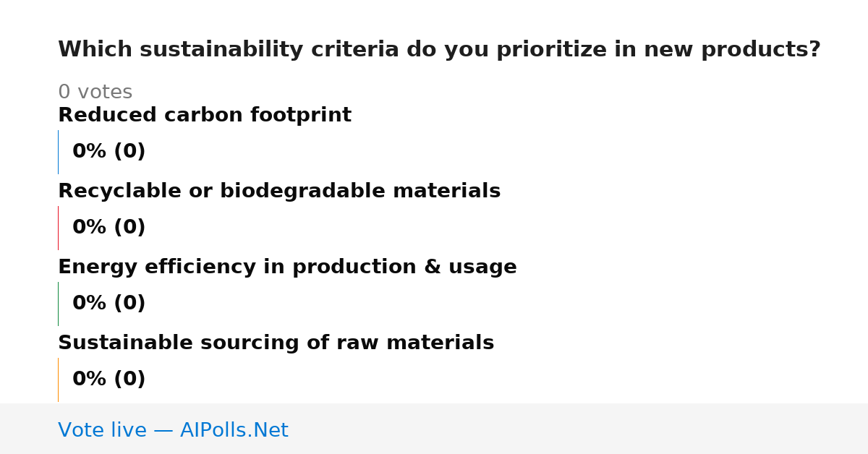Open the Vote live AIPolls.Net link
Image resolution: width=868 pixels, height=454 pixels.
click(x=173, y=430)
